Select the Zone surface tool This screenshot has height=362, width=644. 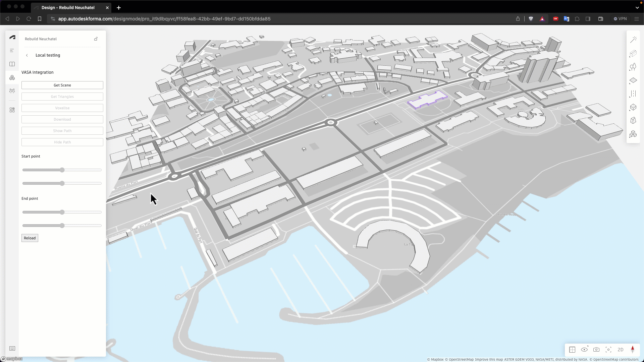point(633,80)
